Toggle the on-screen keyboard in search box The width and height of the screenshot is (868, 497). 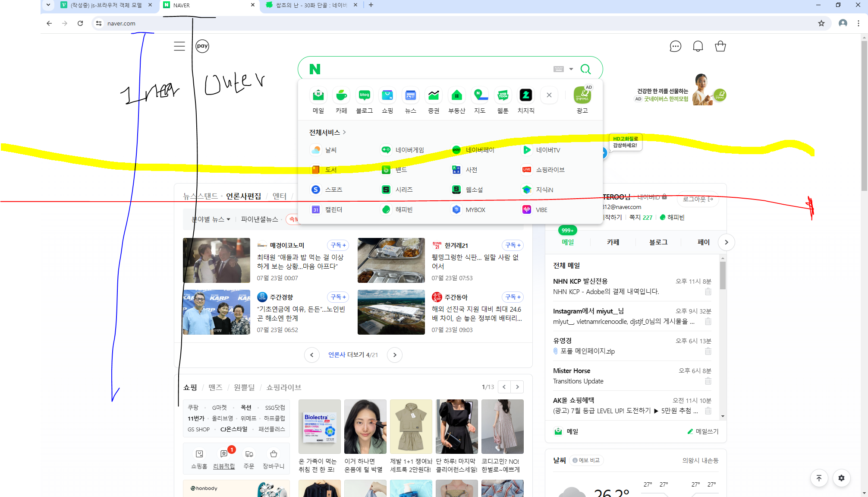click(558, 69)
